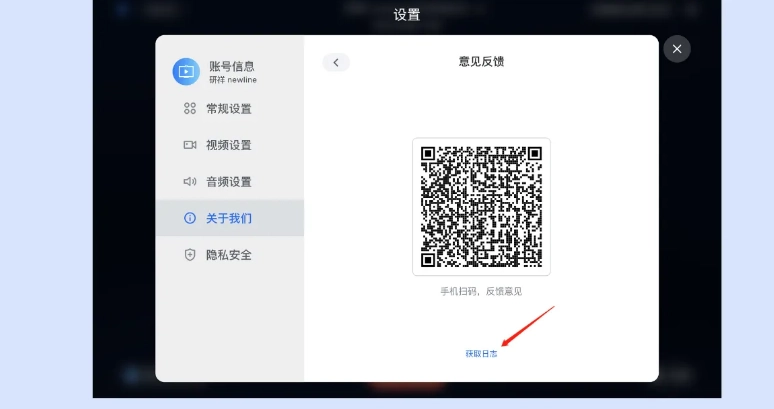The width and height of the screenshot is (774, 409).
Task: Click the 意见反馈 page title
Action: click(x=481, y=62)
